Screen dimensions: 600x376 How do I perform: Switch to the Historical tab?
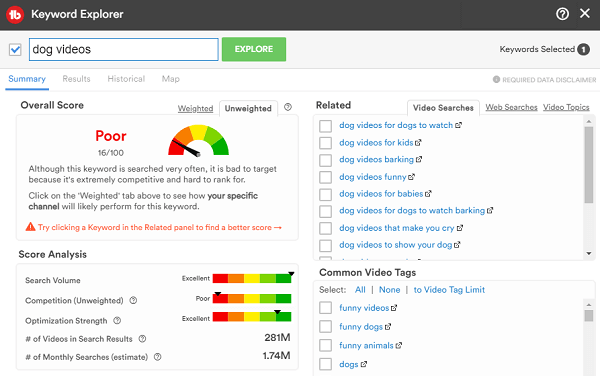point(126,79)
